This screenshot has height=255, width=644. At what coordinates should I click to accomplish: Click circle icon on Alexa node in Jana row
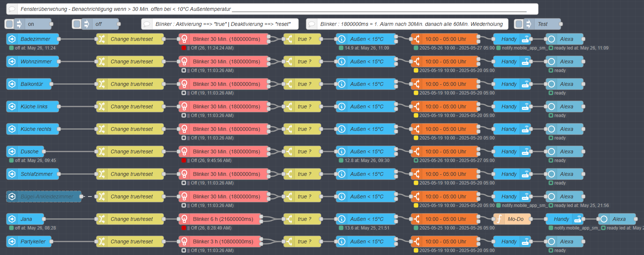604,219
